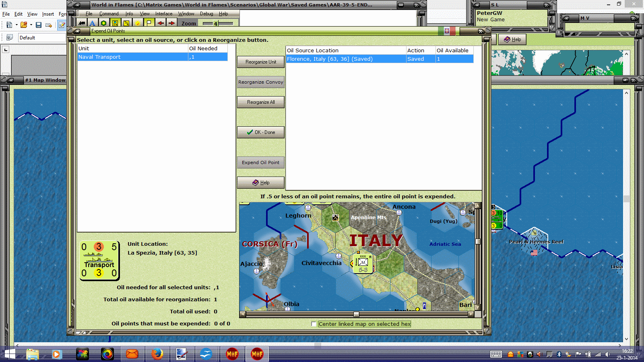The image size is (644, 362).
Task: Select the Naval Transport unit row
Action: tap(153, 57)
